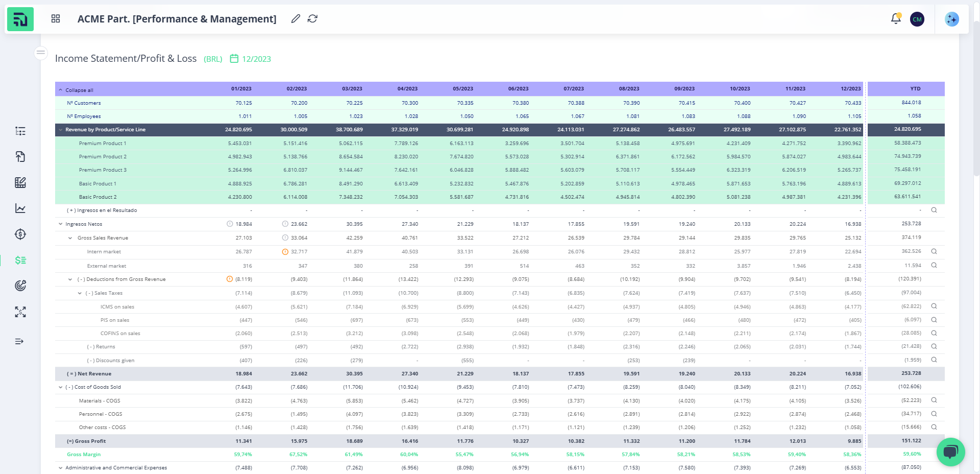Click the 01/2023 column header
The image size is (980, 474).
pos(241,89)
